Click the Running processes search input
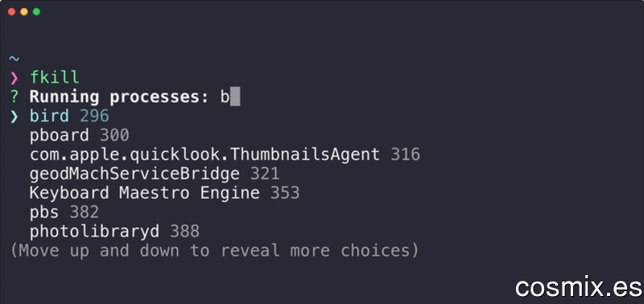Viewport: 644px width, 304px height. pos(230,97)
